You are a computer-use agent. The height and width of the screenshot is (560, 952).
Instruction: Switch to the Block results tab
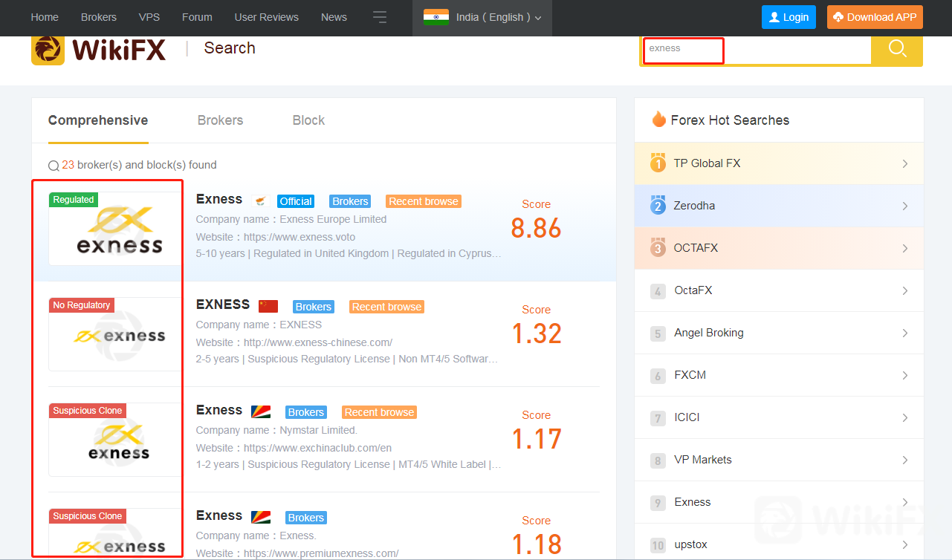click(x=308, y=120)
